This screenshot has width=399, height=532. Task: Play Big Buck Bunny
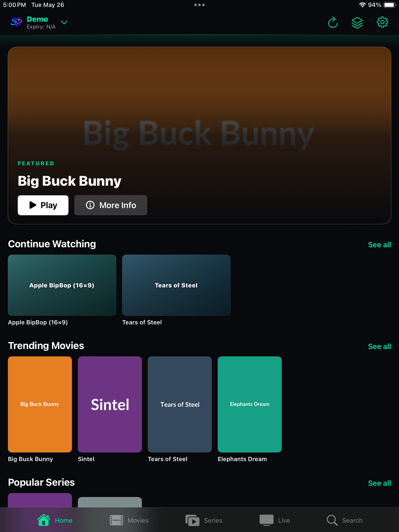pos(43,205)
